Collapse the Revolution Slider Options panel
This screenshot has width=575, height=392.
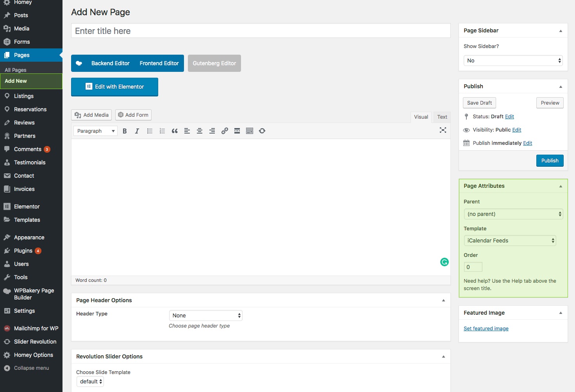(x=443, y=356)
